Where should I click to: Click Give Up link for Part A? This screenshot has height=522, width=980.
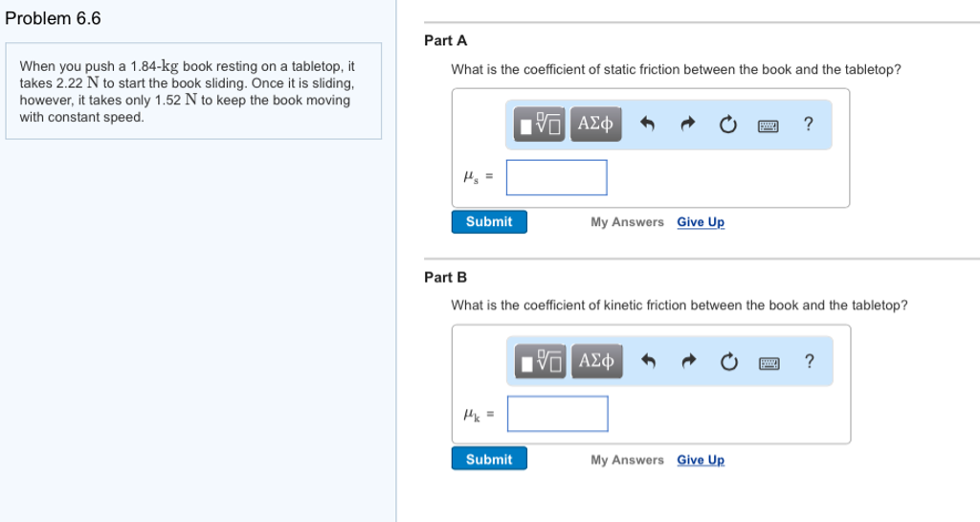(x=701, y=222)
